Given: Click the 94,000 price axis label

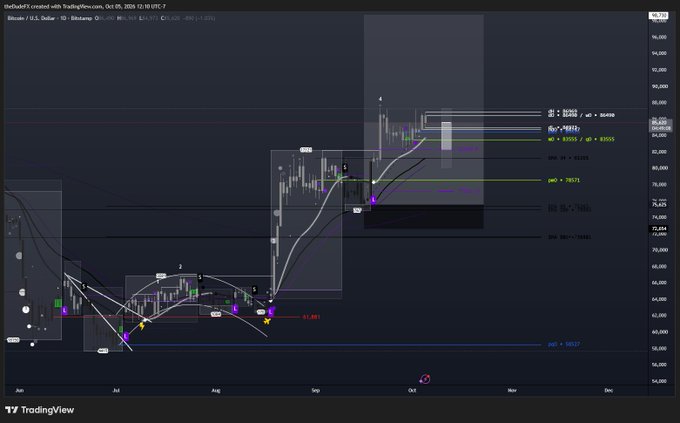Looking at the screenshot, I should point(659,53).
